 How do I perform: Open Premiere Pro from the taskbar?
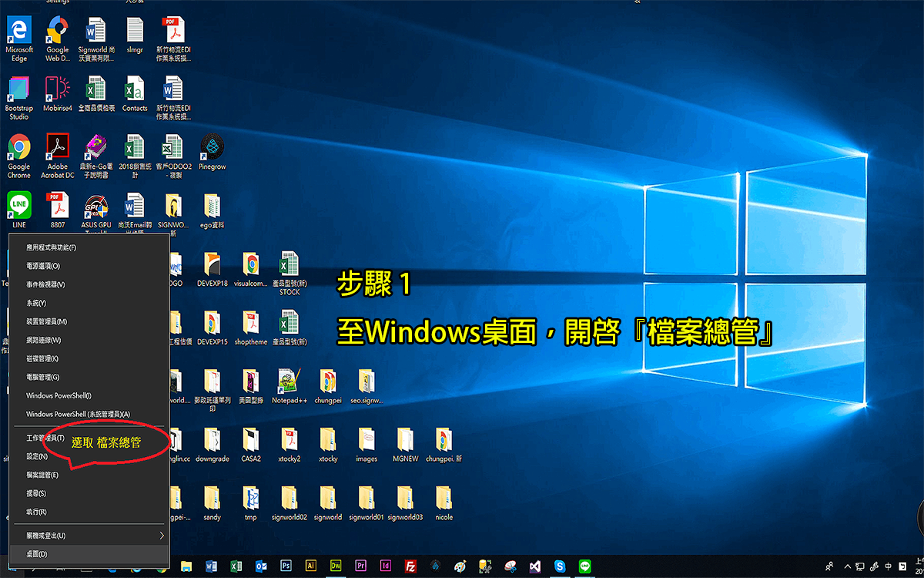click(x=360, y=565)
